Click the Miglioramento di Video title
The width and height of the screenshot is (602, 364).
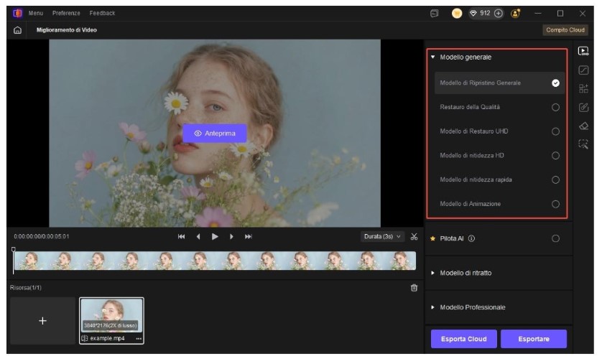(x=66, y=30)
